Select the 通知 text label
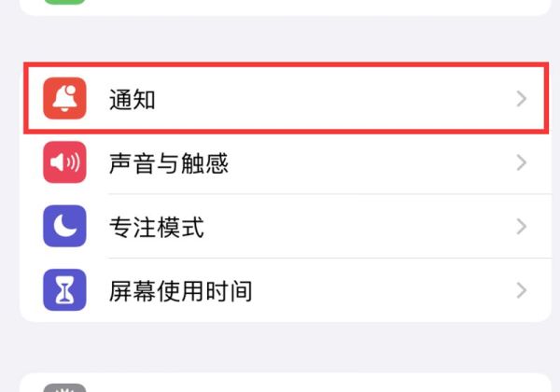The height and width of the screenshot is (392, 560). click(x=133, y=99)
